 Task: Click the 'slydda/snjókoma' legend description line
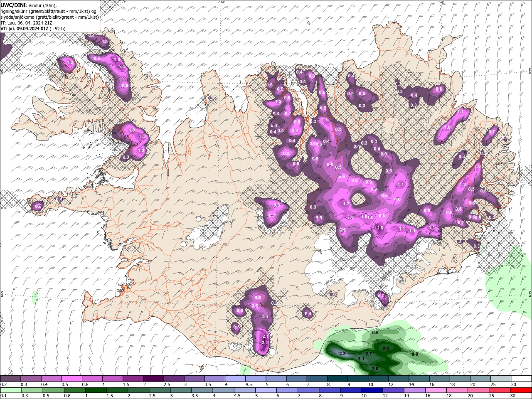point(49,17)
